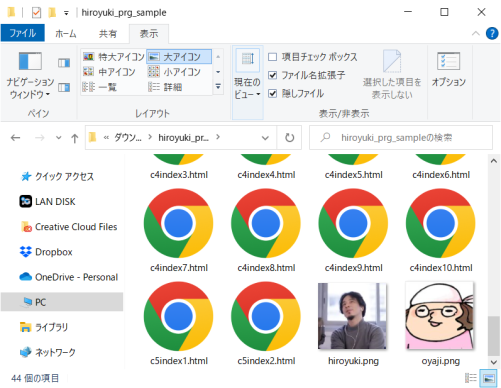Click the refresh button beside address bar
501x388 pixels.
coord(289,138)
